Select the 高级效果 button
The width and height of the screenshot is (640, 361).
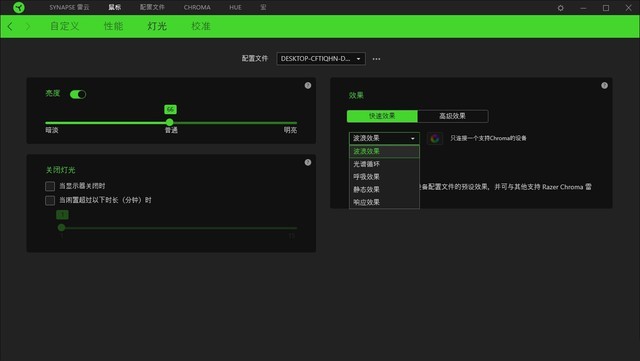(x=453, y=116)
